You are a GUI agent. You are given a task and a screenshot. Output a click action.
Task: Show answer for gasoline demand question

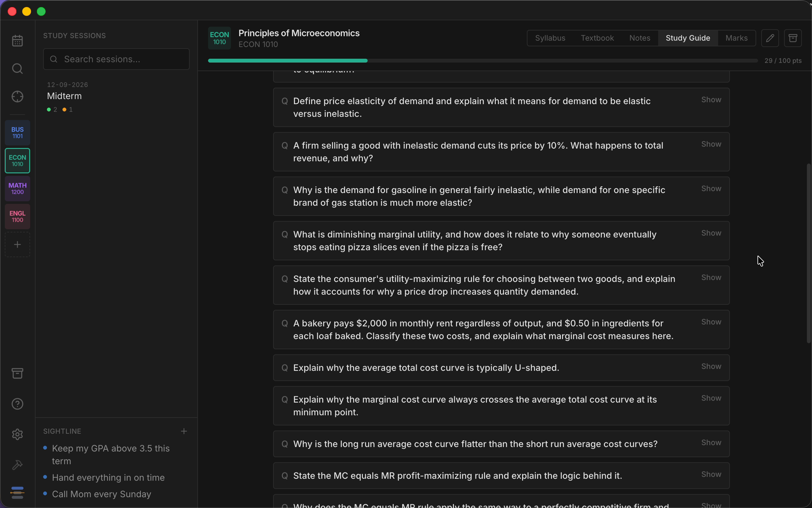711,189
